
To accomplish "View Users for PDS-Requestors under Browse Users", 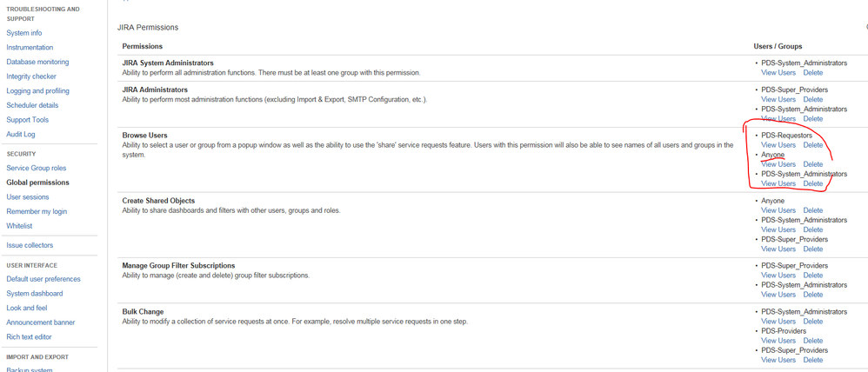I will 778,145.
